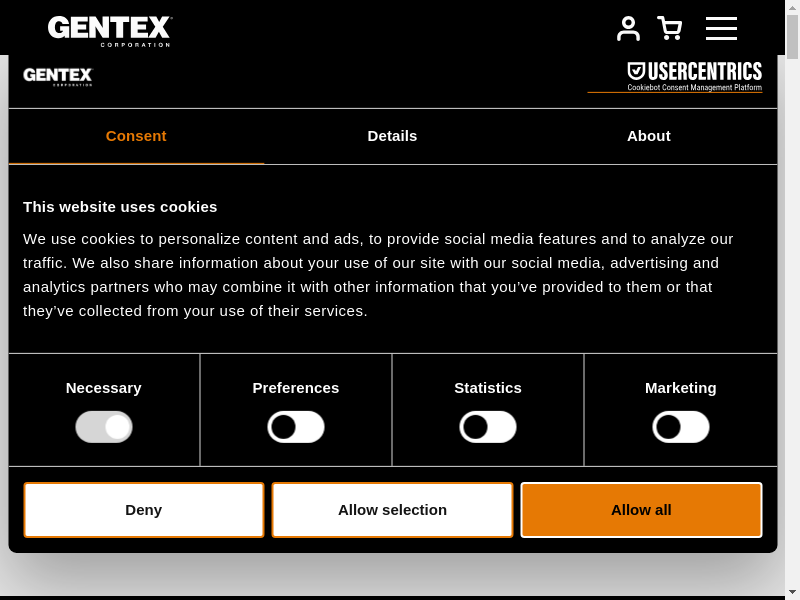
Task: Click the Allow selection button
Action: 392,510
